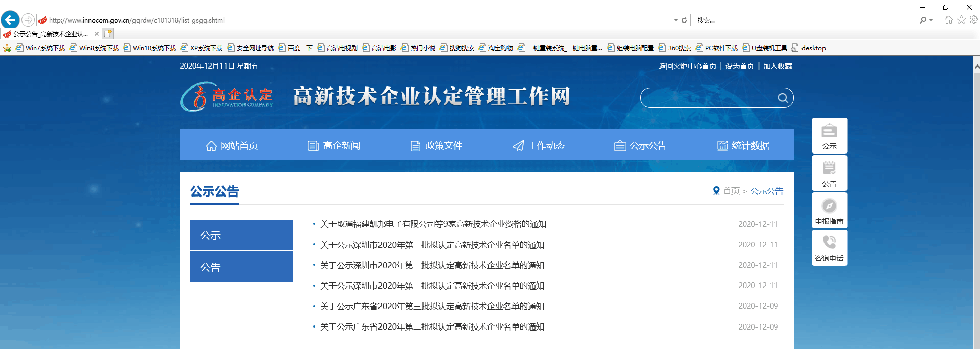980x349 pixels.
Task: Open 深圳市2020年第三批 notice
Action: [432, 245]
